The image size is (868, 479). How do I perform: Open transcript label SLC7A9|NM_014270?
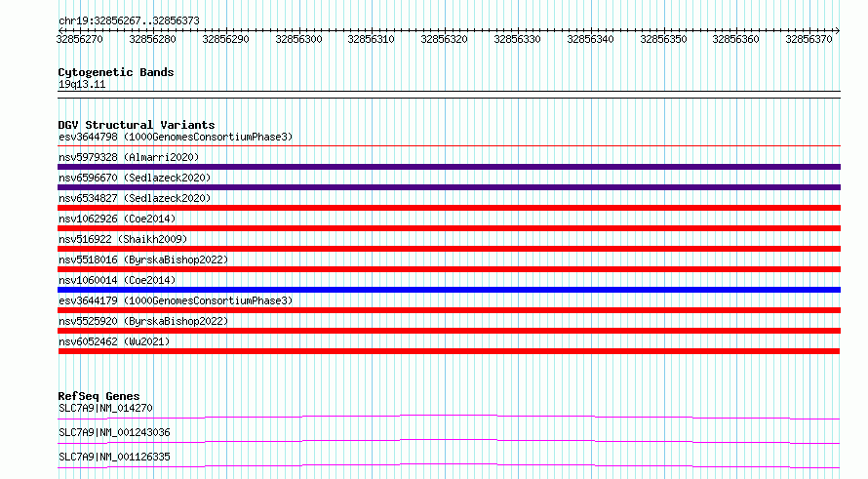click(x=105, y=408)
